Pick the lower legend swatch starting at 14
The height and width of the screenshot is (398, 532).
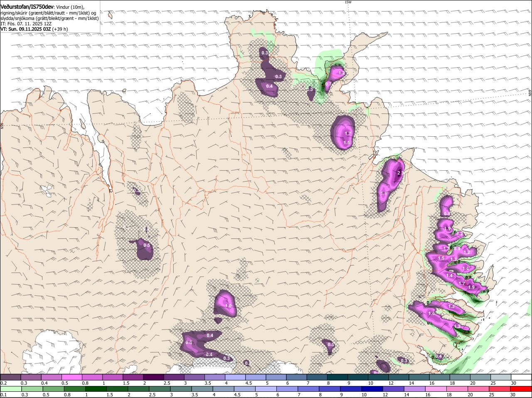(415, 388)
